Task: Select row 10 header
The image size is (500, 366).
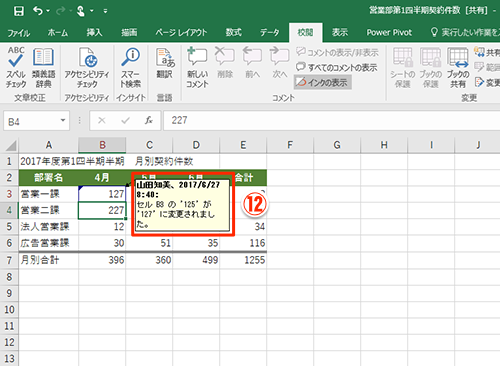Action: [9, 310]
